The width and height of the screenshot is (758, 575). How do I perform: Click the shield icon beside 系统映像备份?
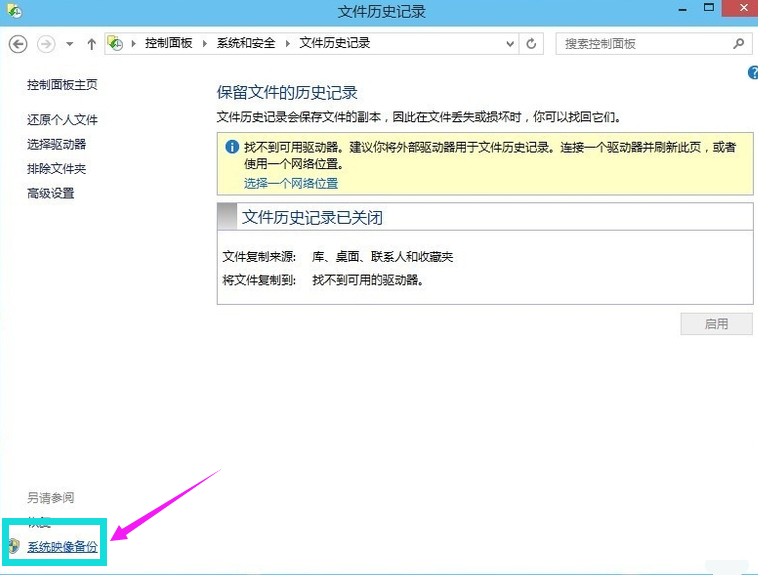(13, 546)
